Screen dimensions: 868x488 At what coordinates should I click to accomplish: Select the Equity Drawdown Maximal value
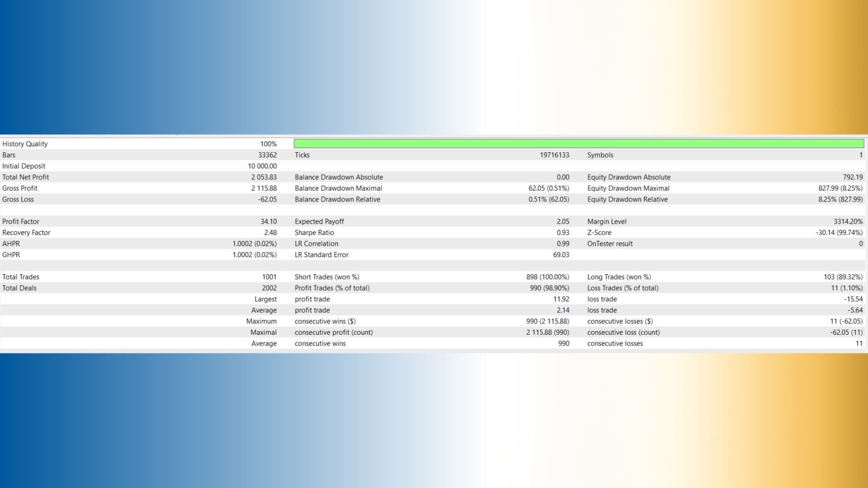pos(840,188)
